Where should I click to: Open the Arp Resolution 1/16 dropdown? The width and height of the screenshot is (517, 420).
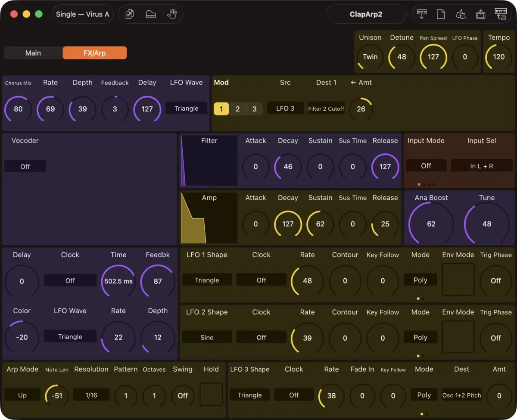pos(91,395)
